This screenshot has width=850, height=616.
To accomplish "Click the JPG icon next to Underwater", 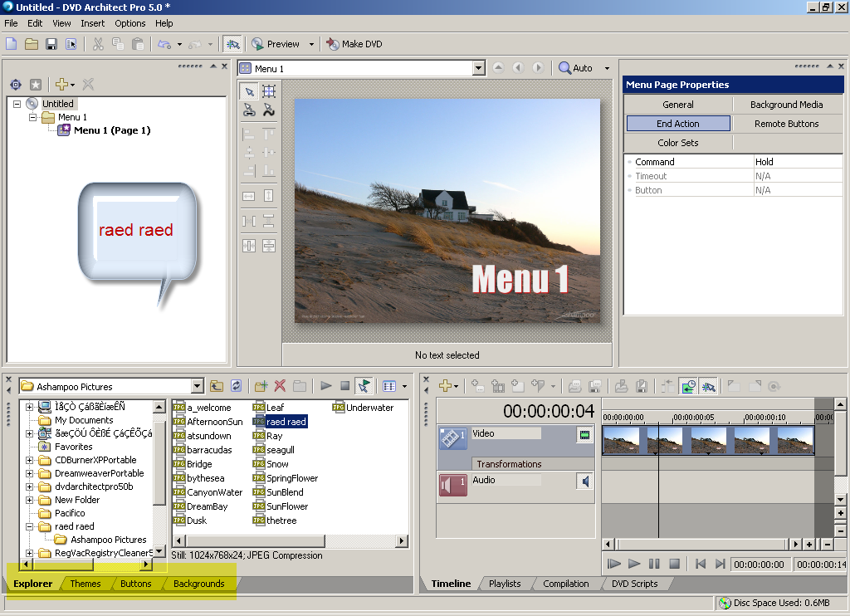I will (339, 408).
